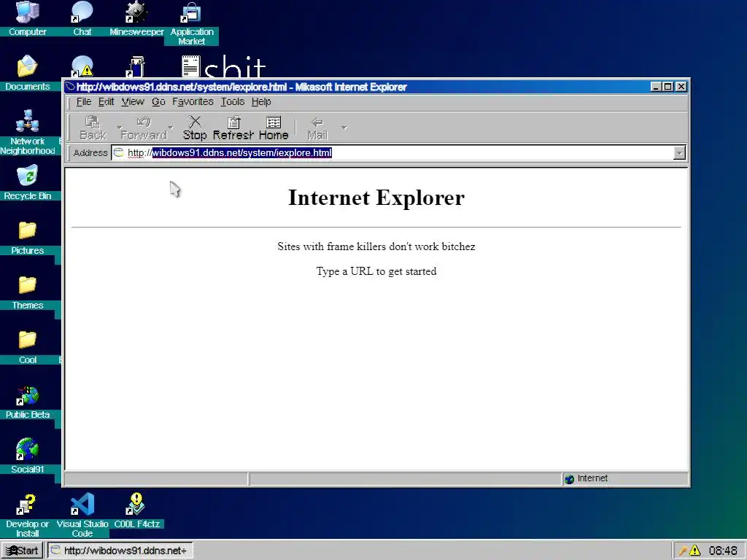Screen dimensions: 747x560
Task: Minimize the Internet Explorer window
Action: 656,87
